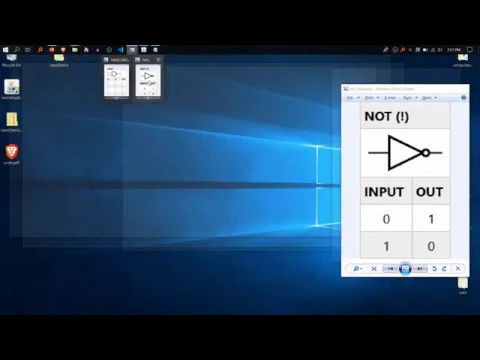Go to the next image in Photo Viewer
This screenshot has width=480, height=360.
click(x=420, y=269)
